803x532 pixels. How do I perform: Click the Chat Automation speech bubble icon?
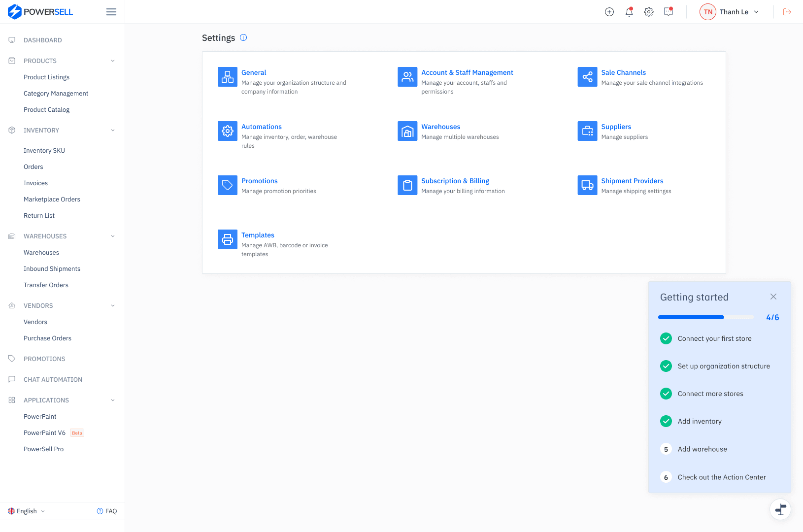[12, 379]
